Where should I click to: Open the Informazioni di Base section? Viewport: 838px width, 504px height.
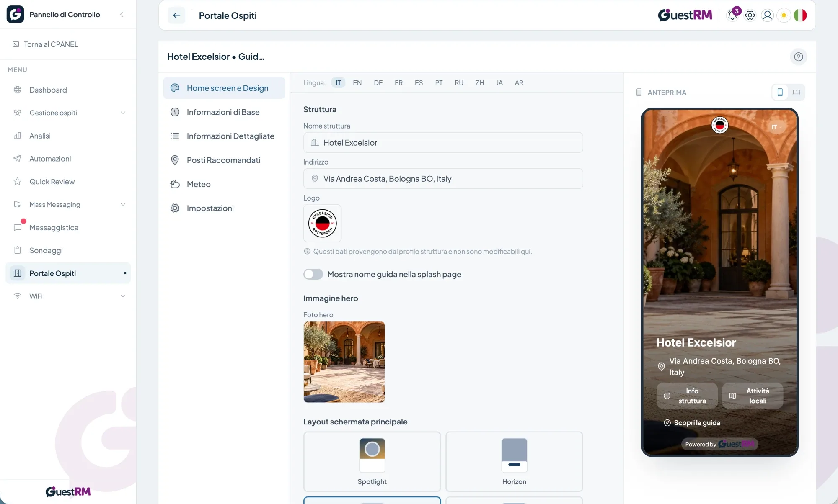(224, 112)
